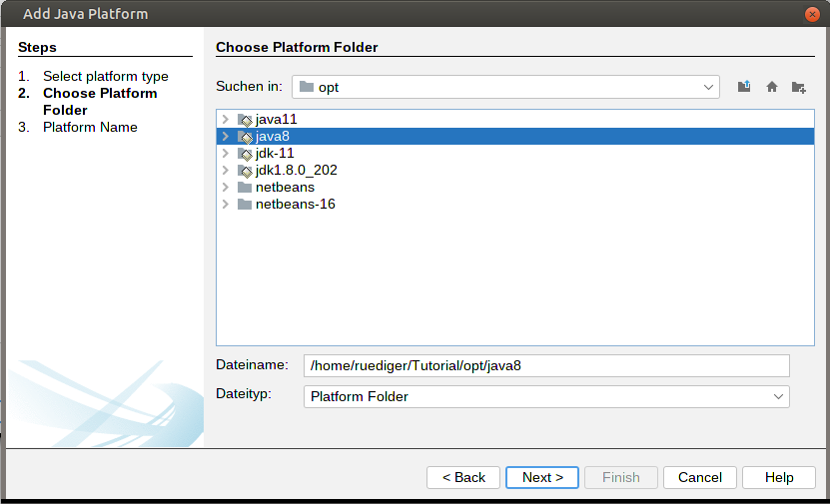Screen dimensions: 830x504
Task: Click the jdk-11 platform folder icon
Action: click(x=245, y=154)
